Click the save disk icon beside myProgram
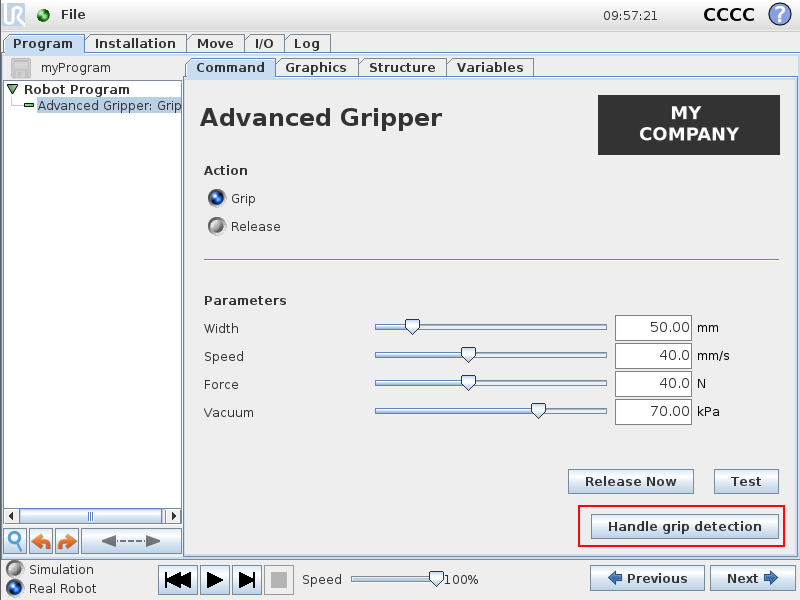The image size is (800, 600). [22, 68]
